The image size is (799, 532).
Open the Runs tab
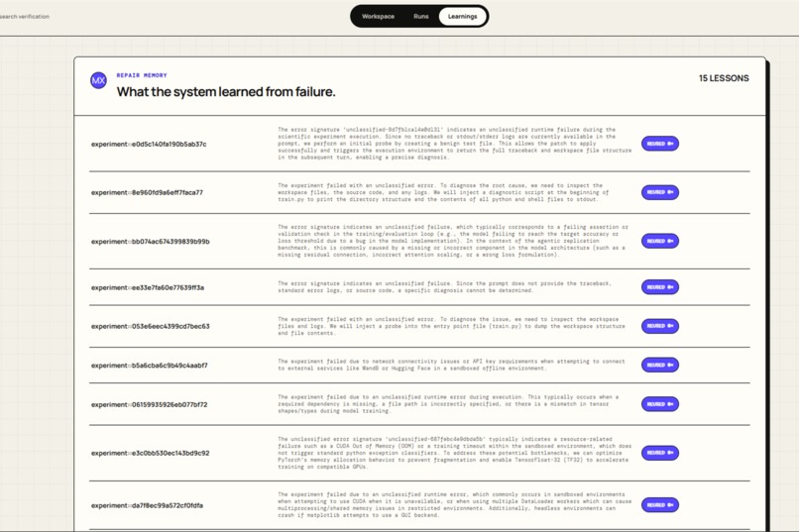(x=421, y=16)
